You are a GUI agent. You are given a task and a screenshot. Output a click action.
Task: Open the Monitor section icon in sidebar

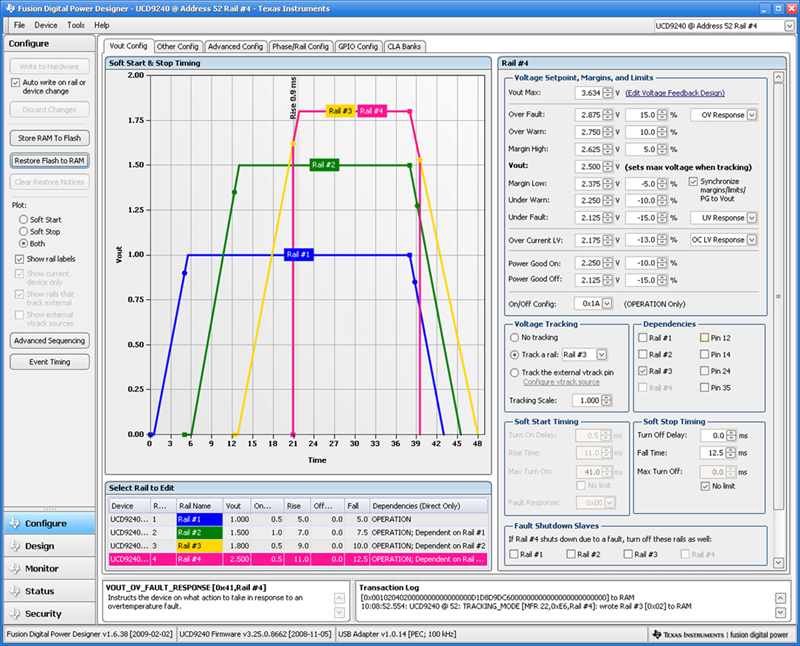point(13,569)
